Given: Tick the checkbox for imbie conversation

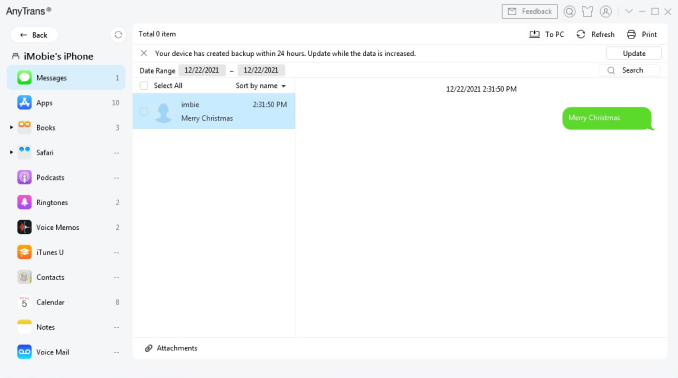Looking at the screenshot, I should 144,112.
